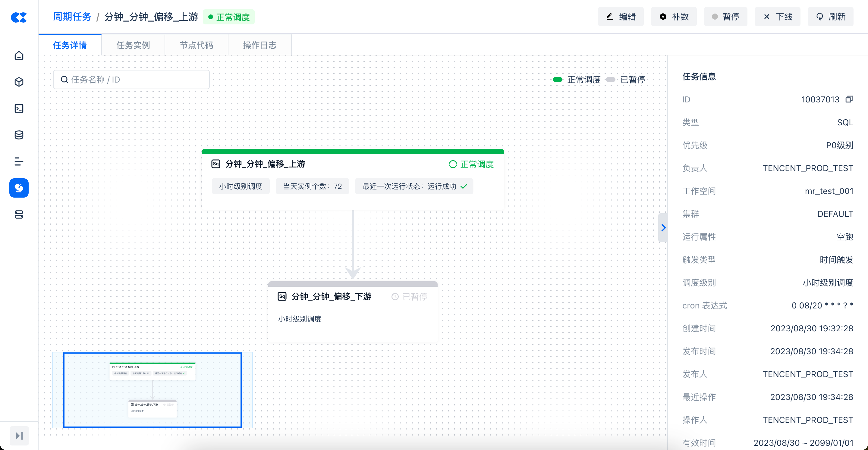Expand the left navigation sidebar
The width and height of the screenshot is (868, 450).
click(x=19, y=436)
